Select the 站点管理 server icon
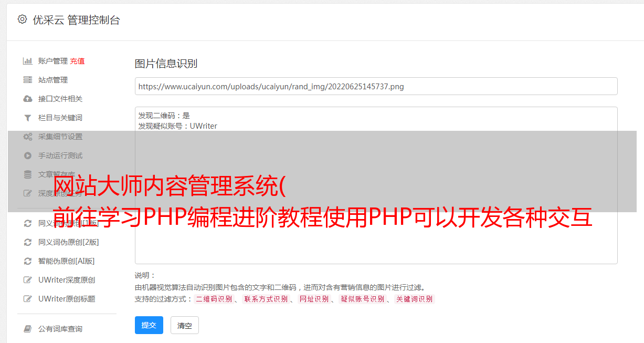The image size is (644, 343). (x=28, y=80)
